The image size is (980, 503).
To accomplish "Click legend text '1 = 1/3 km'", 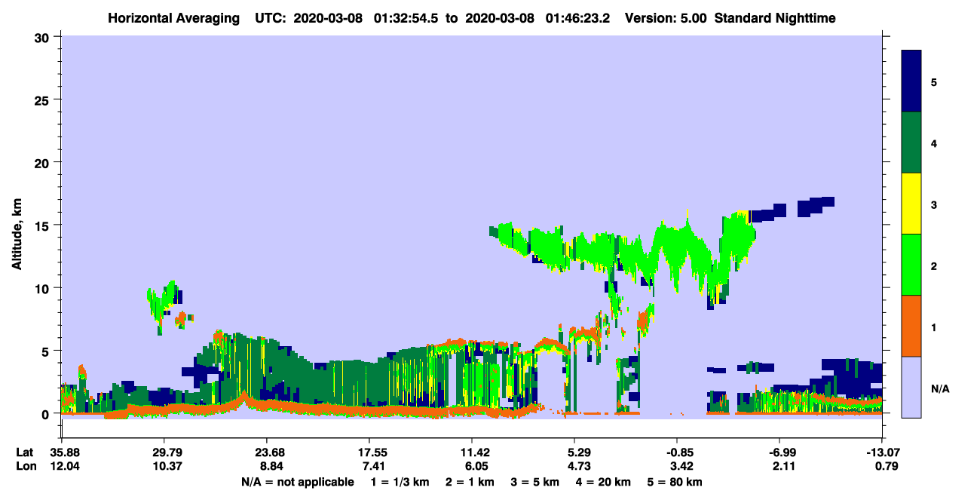I will click(x=400, y=481).
